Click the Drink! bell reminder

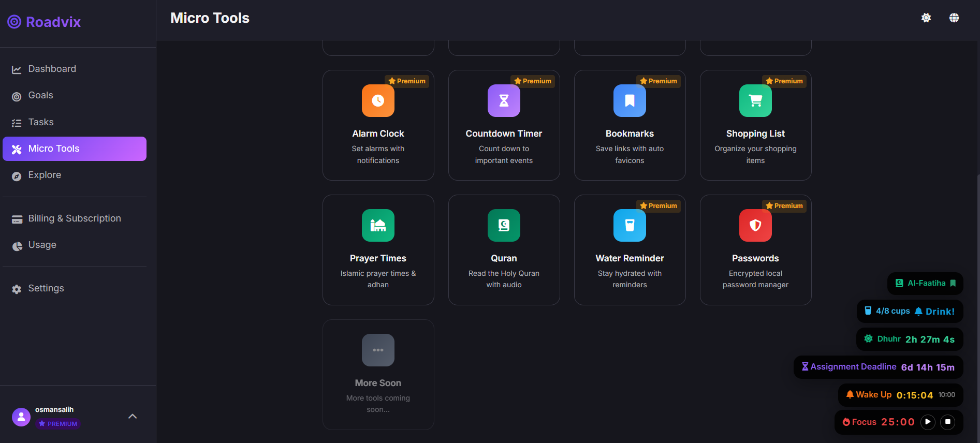click(x=934, y=311)
